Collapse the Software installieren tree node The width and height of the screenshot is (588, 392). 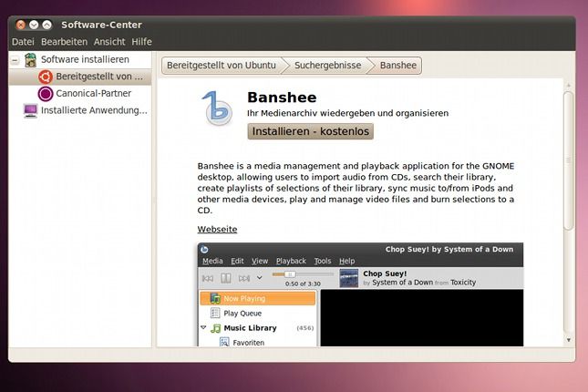[15, 59]
